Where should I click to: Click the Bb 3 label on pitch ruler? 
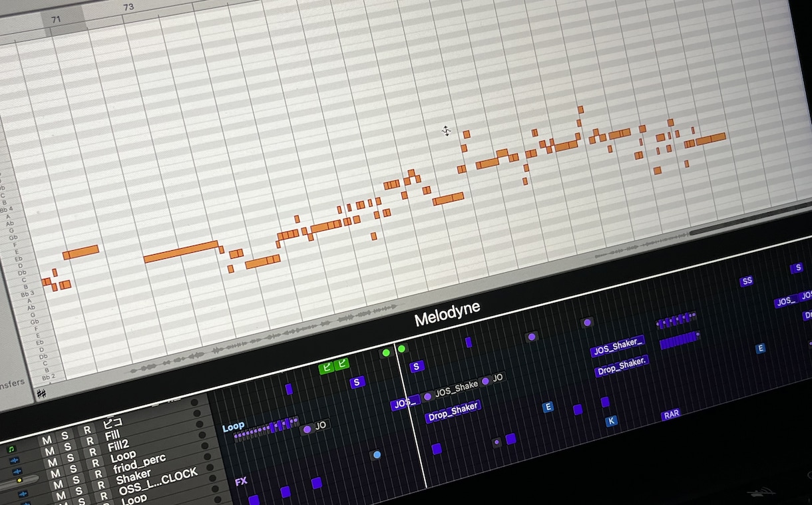click(27, 293)
